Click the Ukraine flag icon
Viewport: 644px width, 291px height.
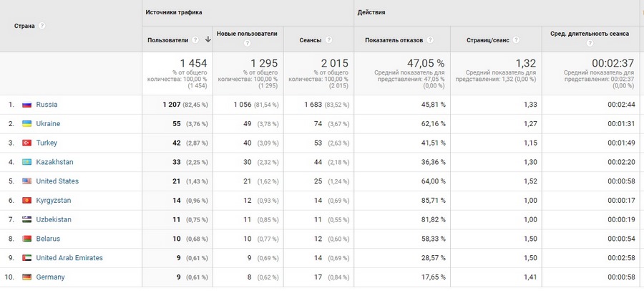(26, 123)
